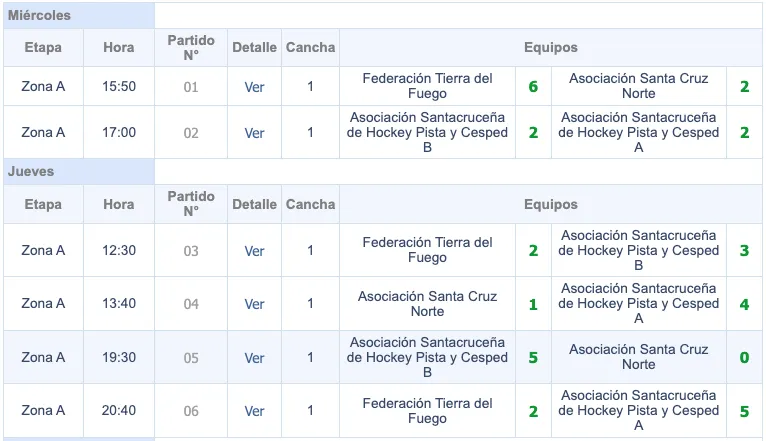Open the Ver link for match 02

click(254, 133)
